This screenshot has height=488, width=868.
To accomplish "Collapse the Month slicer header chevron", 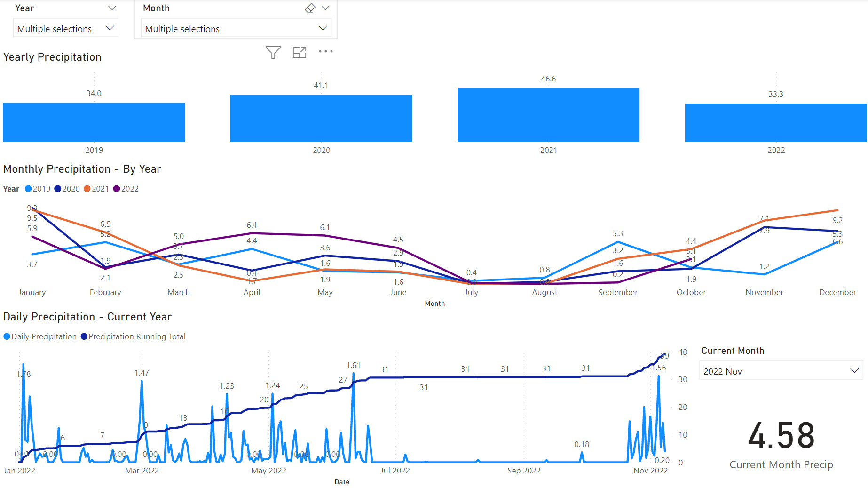I will tap(325, 8).
